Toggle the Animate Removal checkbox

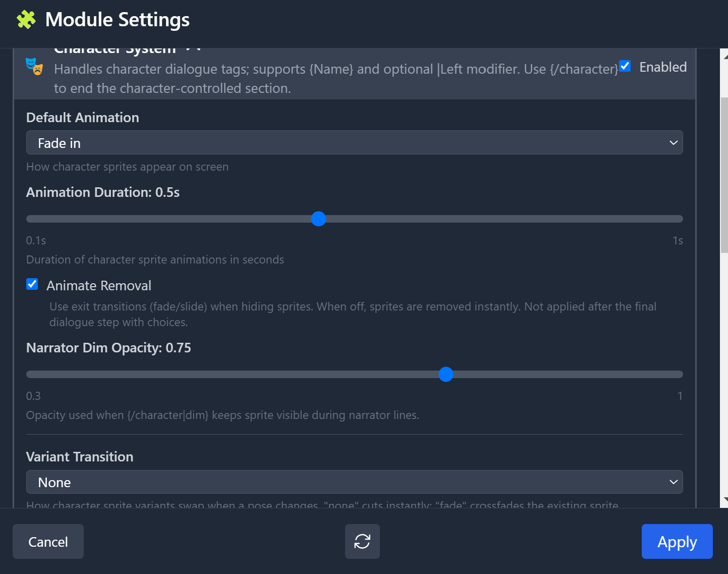tap(32, 284)
